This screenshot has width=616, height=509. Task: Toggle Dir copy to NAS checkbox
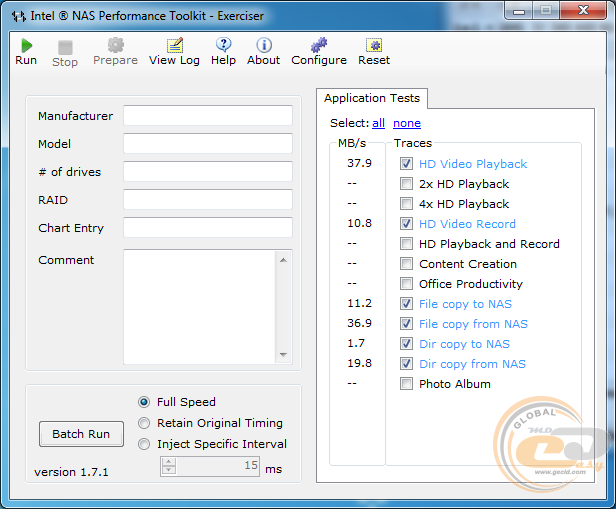(x=406, y=344)
